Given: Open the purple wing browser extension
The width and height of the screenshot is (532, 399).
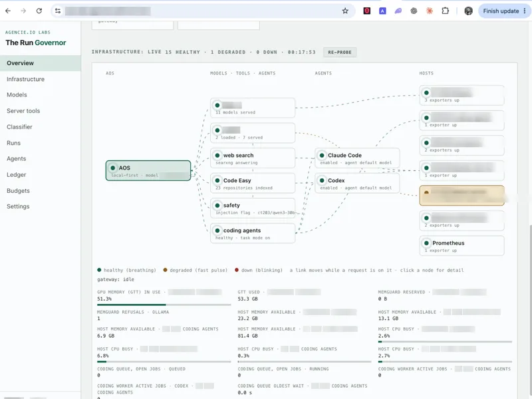Looking at the screenshot, I should coord(398,11).
